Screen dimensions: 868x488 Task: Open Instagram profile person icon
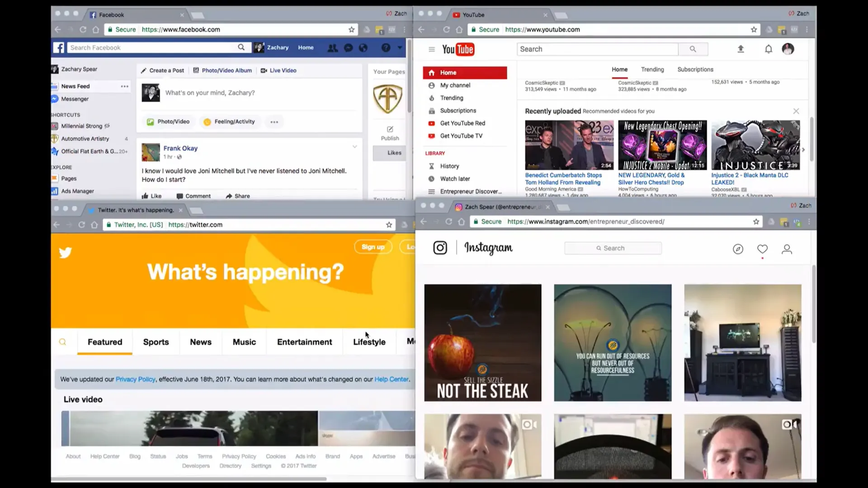click(x=787, y=249)
